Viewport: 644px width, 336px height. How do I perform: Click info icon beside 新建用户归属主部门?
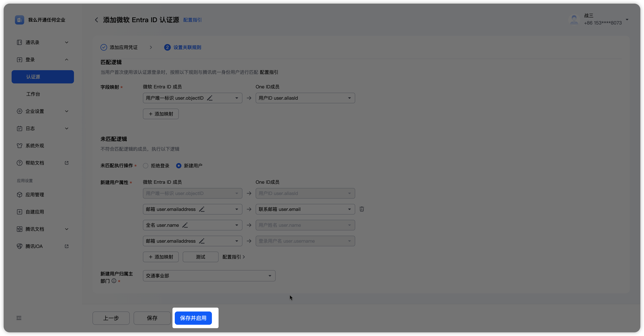click(x=114, y=281)
